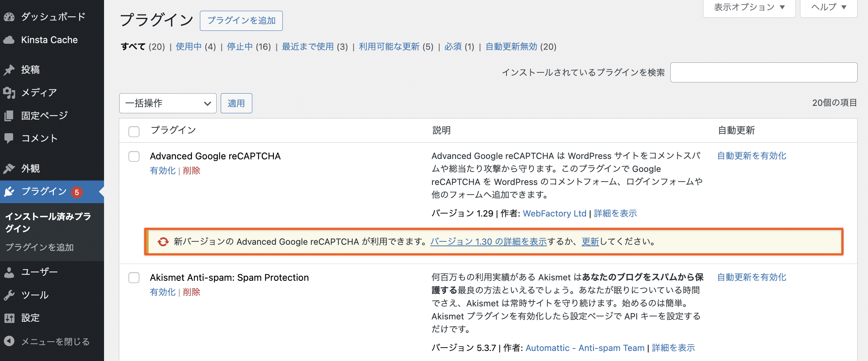Click the 20個の項目 item count text
The height and width of the screenshot is (361, 868).
[835, 103]
